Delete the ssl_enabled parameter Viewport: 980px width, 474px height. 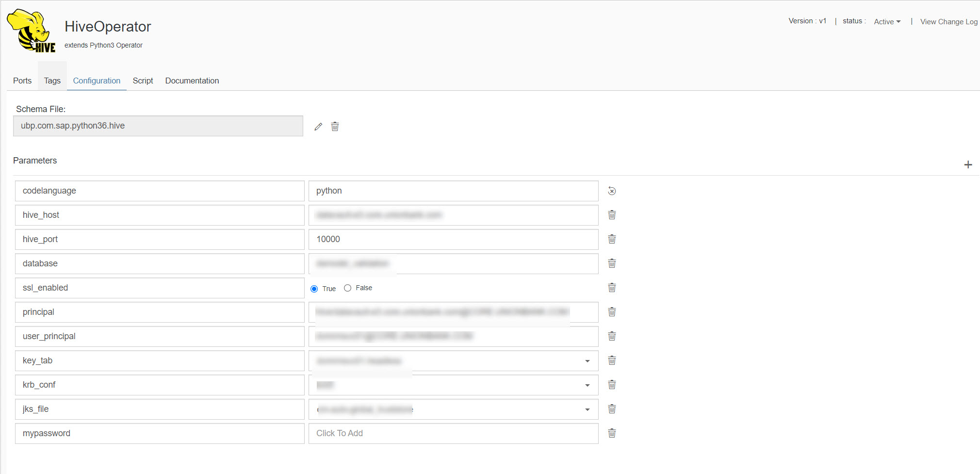pyautogui.click(x=612, y=288)
